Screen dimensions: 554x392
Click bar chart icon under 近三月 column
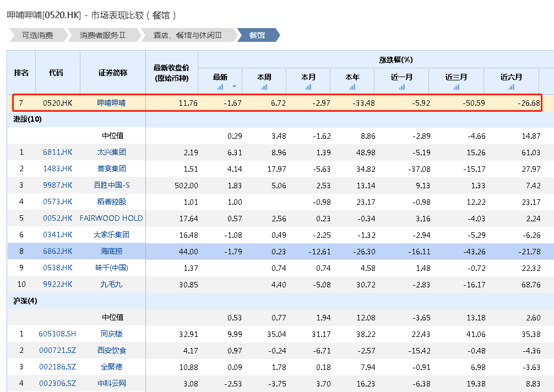[x=457, y=87]
